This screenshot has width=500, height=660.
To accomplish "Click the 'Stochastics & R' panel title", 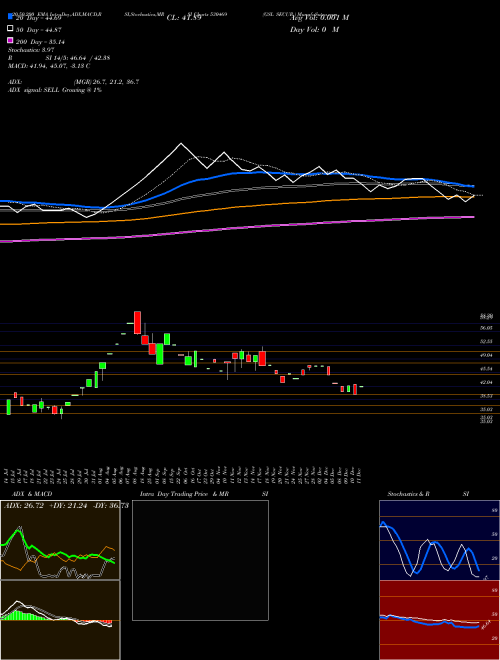I will coord(408,494).
